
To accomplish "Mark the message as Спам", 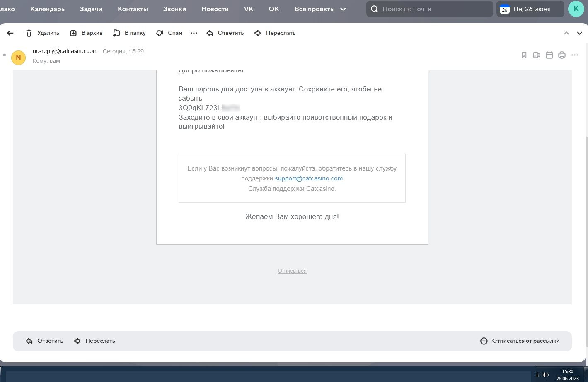I will click(169, 33).
